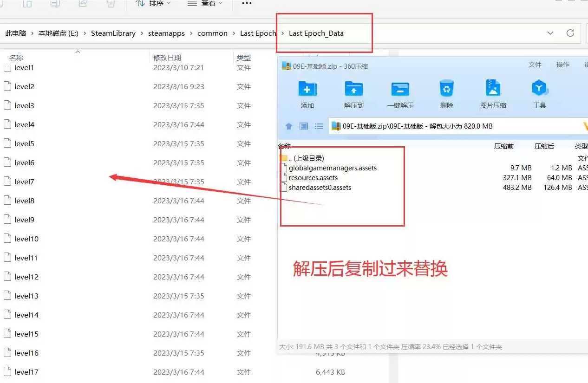Refresh the Explorer folder view
This screenshot has width=588, height=383.
[x=570, y=33]
